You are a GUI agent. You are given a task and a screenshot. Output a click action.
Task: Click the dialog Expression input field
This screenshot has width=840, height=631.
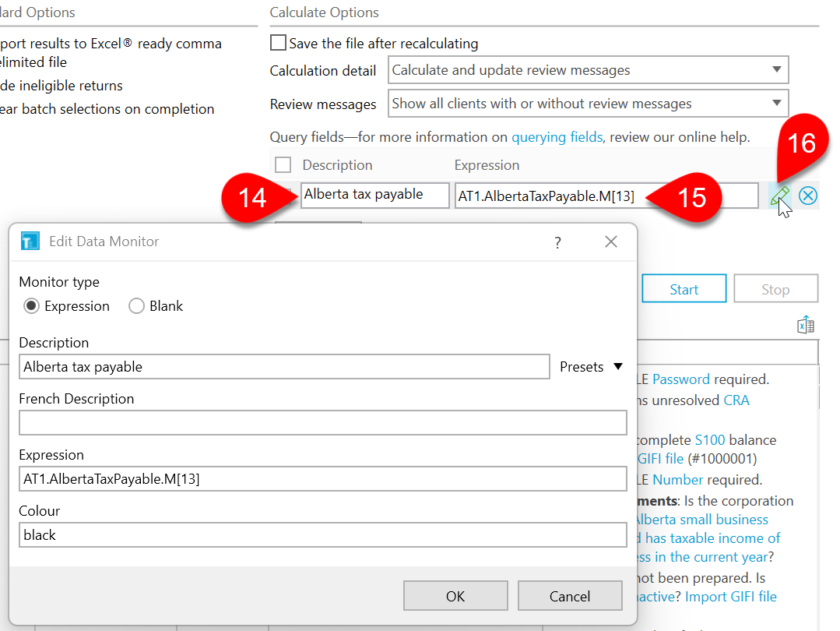tap(323, 478)
